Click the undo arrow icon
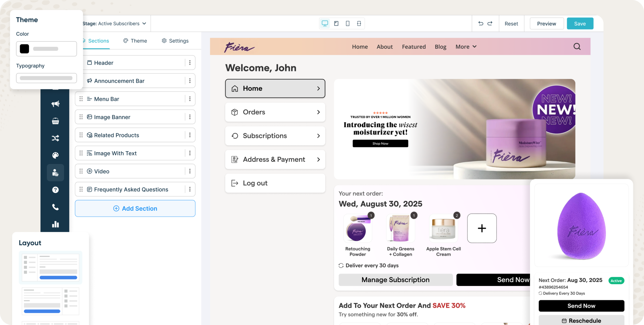The width and height of the screenshot is (644, 325). point(480,23)
